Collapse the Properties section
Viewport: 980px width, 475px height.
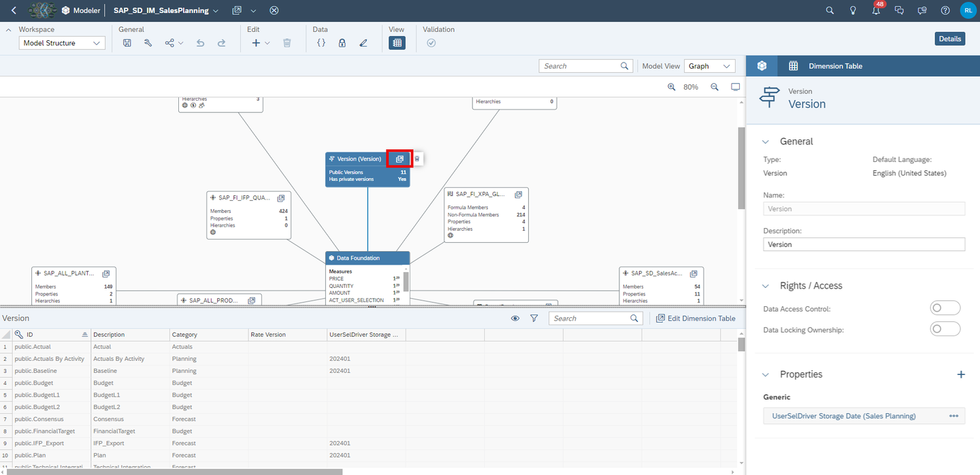(x=766, y=374)
